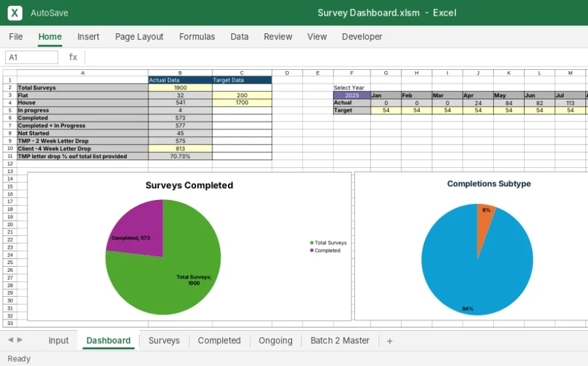
Task: Click the Jul actual value 113
Action: (x=570, y=103)
